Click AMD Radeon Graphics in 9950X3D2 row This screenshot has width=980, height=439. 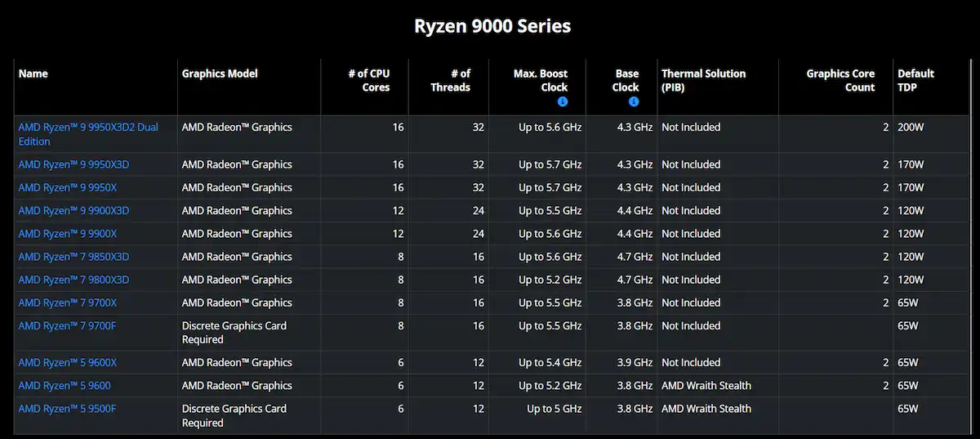click(x=237, y=127)
